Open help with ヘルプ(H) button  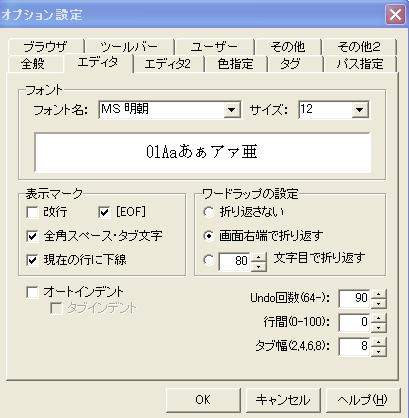pyautogui.click(x=363, y=400)
